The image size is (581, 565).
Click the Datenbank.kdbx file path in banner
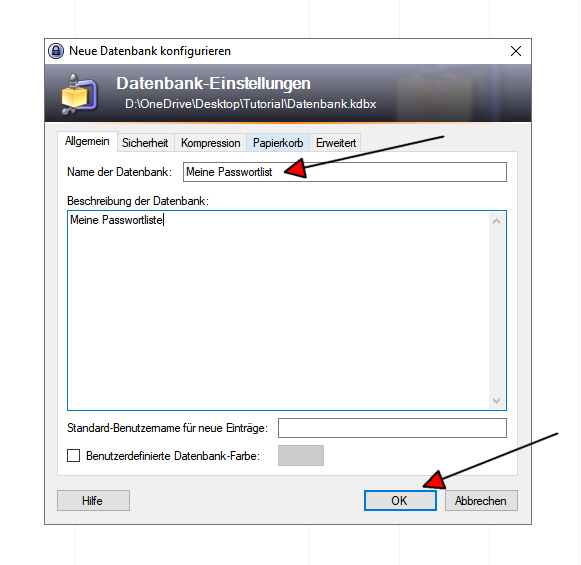250,104
